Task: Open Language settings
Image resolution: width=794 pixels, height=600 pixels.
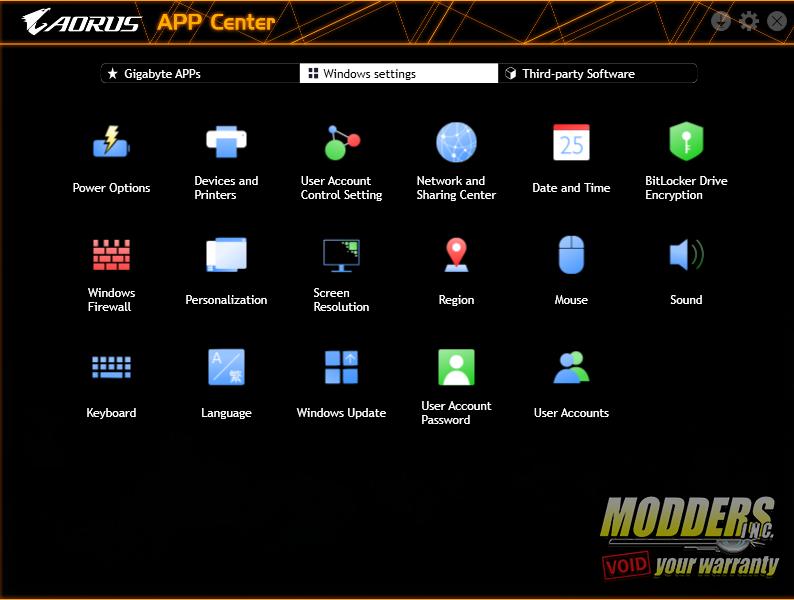Action: [x=226, y=368]
